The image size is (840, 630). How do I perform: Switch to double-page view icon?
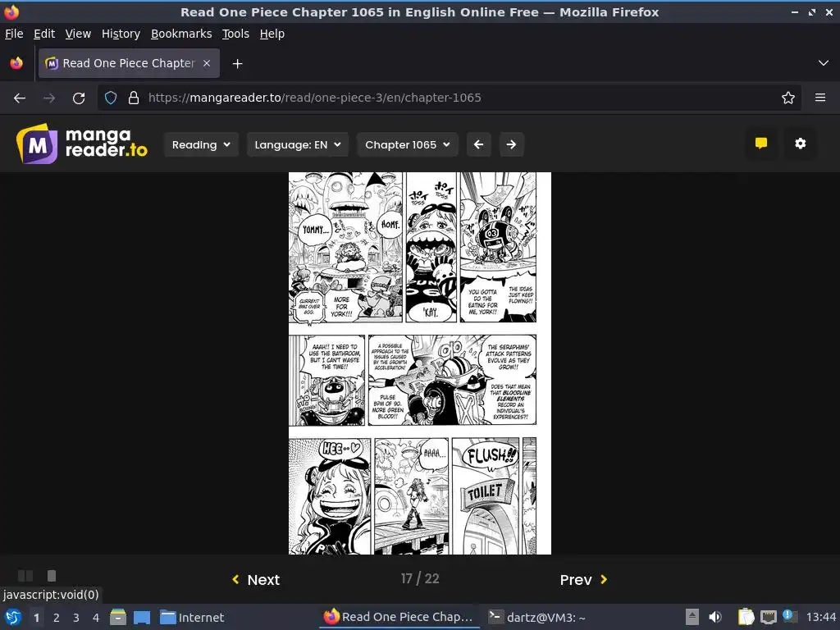(x=25, y=576)
